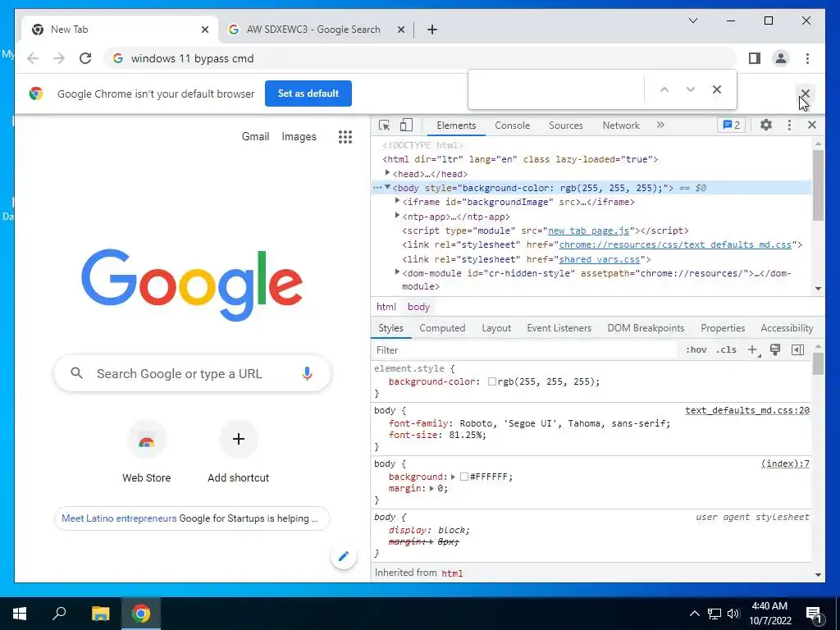The height and width of the screenshot is (630, 840).
Task: Open the Web Store shortcut
Action: (x=147, y=452)
